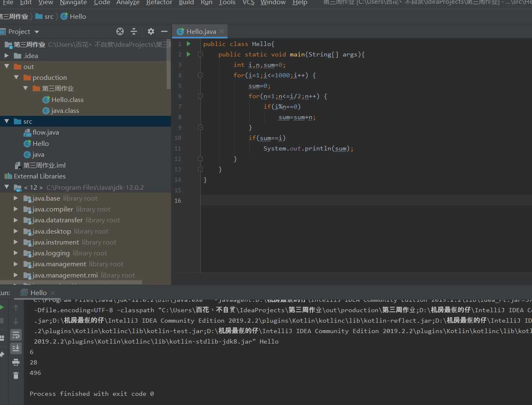Select Hello.class file icon in tree

tap(46, 99)
